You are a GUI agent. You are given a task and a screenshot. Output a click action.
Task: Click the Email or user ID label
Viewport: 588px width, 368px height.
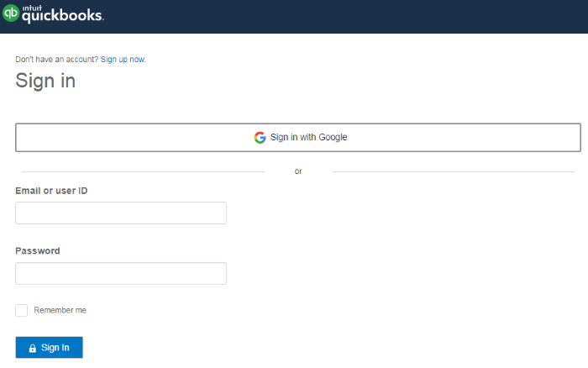click(51, 191)
